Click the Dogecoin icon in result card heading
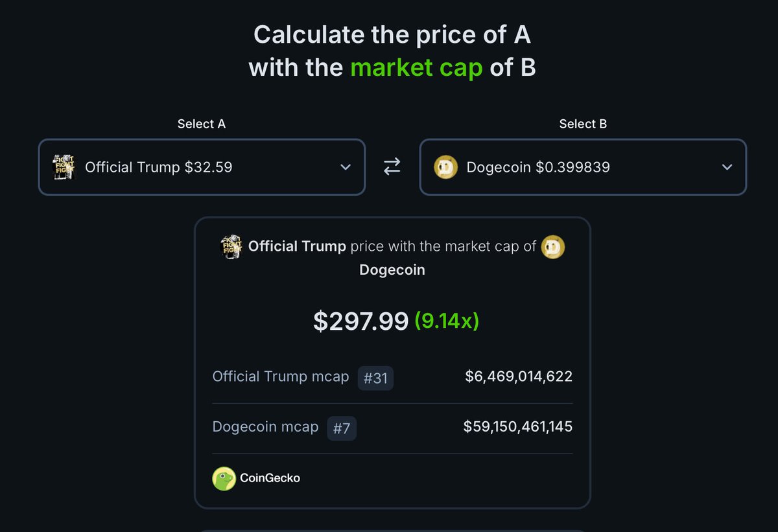The image size is (778, 532). click(553, 247)
